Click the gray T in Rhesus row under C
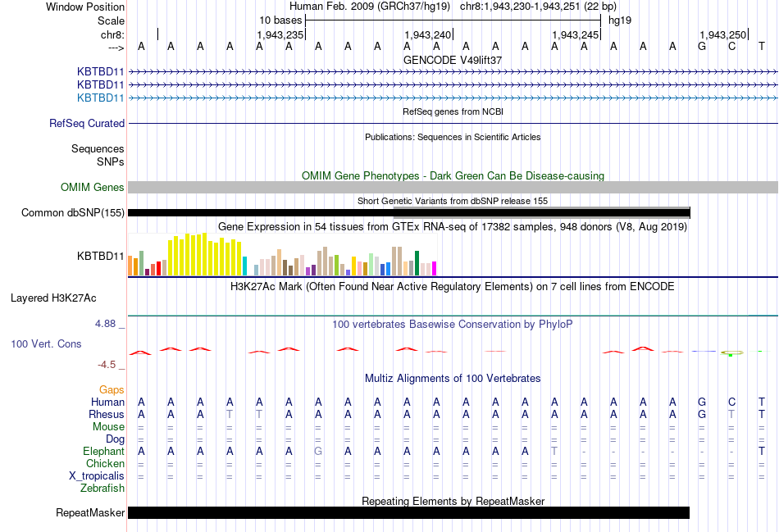Viewport: 779px width, 532px height. [731, 414]
